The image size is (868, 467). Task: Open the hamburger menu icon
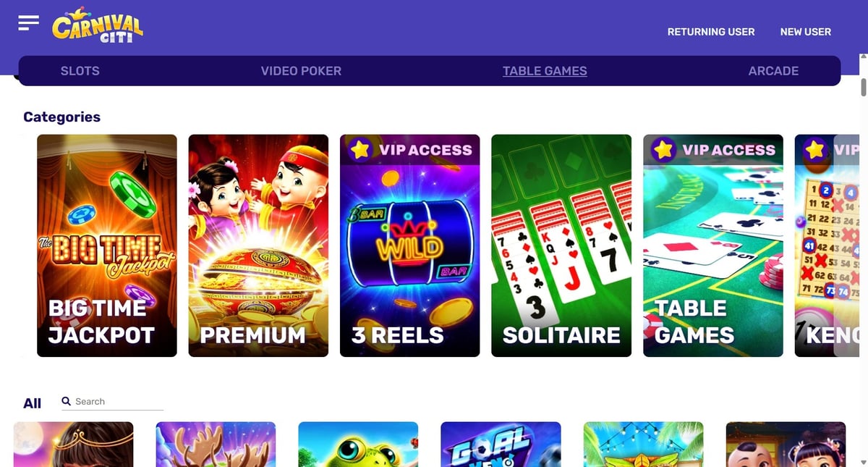28,22
